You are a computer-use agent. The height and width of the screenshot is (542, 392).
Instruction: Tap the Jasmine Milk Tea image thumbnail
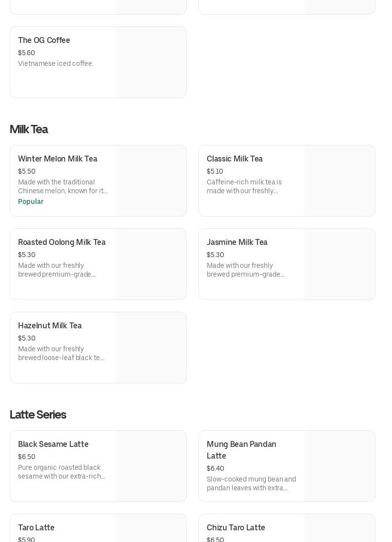point(339,264)
